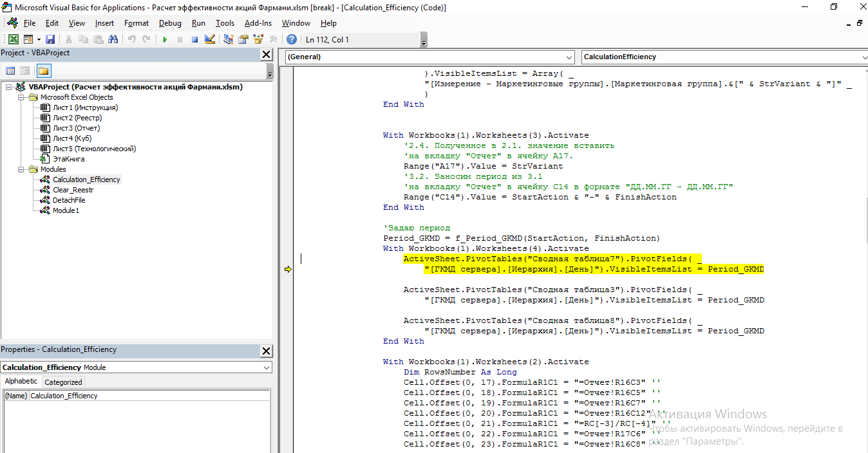
Task: Open the CalculationEfficiency procedure dropdown
Action: point(863,57)
